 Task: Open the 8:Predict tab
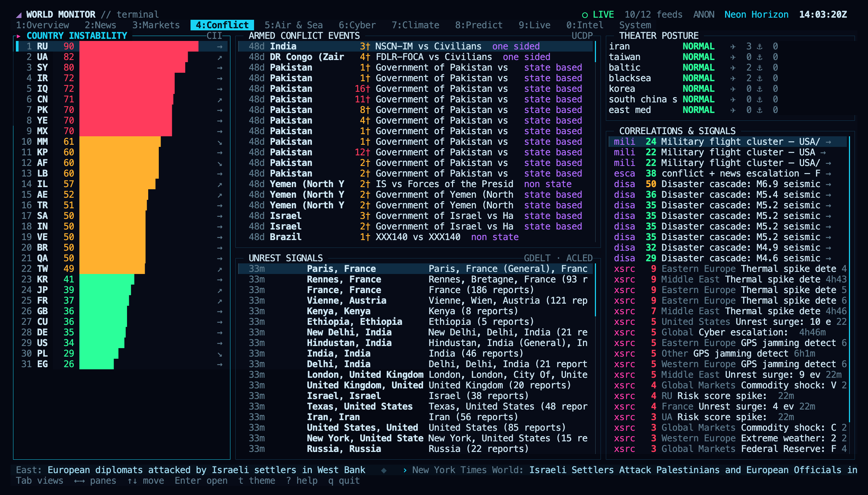click(479, 25)
